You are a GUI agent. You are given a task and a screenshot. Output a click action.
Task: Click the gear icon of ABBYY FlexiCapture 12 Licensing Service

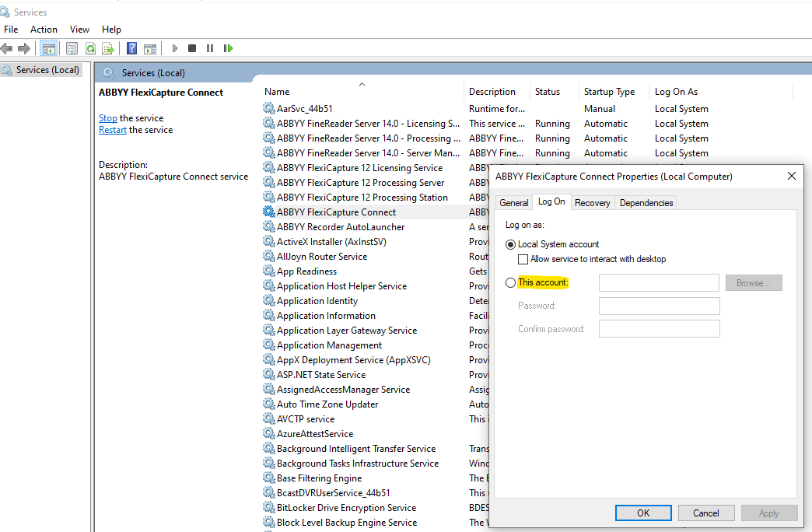click(x=268, y=167)
